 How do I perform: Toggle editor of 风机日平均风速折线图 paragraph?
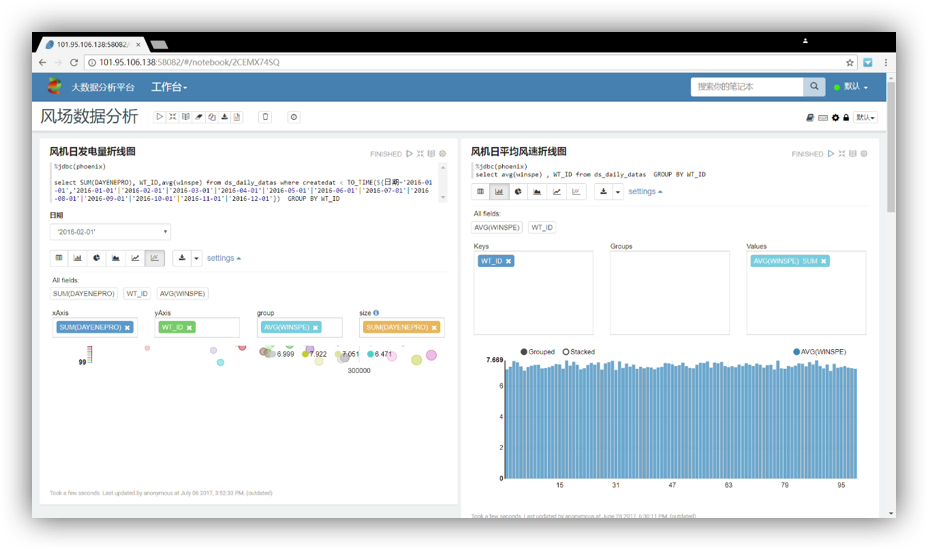pos(842,154)
